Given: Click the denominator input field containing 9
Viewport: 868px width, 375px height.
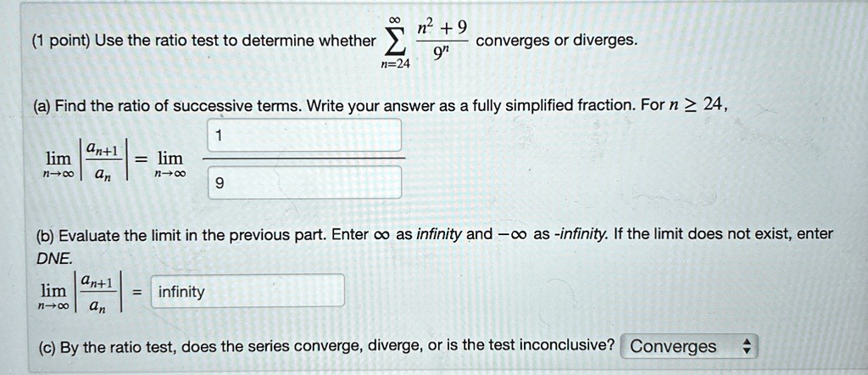Looking at the screenshot, I should (x=304, y=182).
